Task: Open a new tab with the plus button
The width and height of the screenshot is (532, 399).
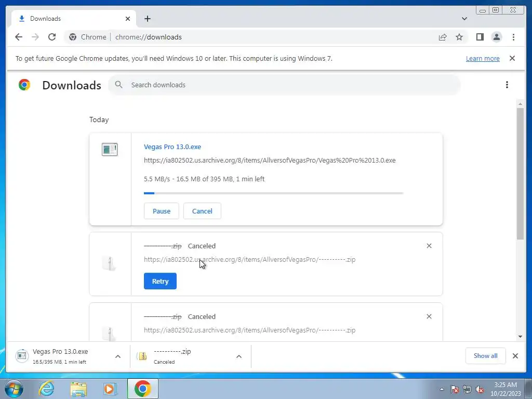Action: (x=147, y=19)
